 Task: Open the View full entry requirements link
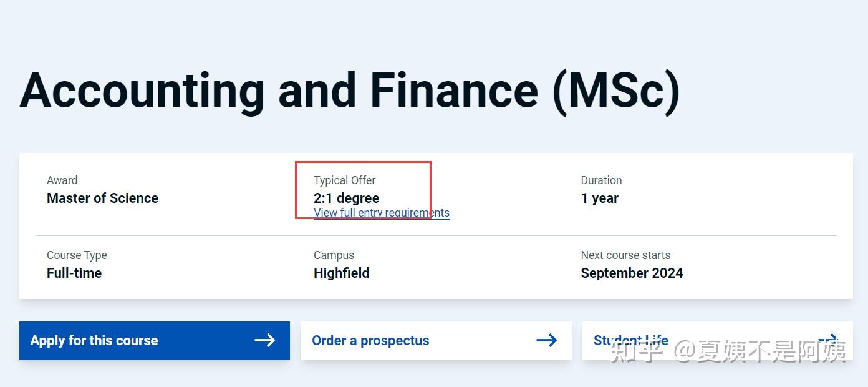(x=381, y=213)
